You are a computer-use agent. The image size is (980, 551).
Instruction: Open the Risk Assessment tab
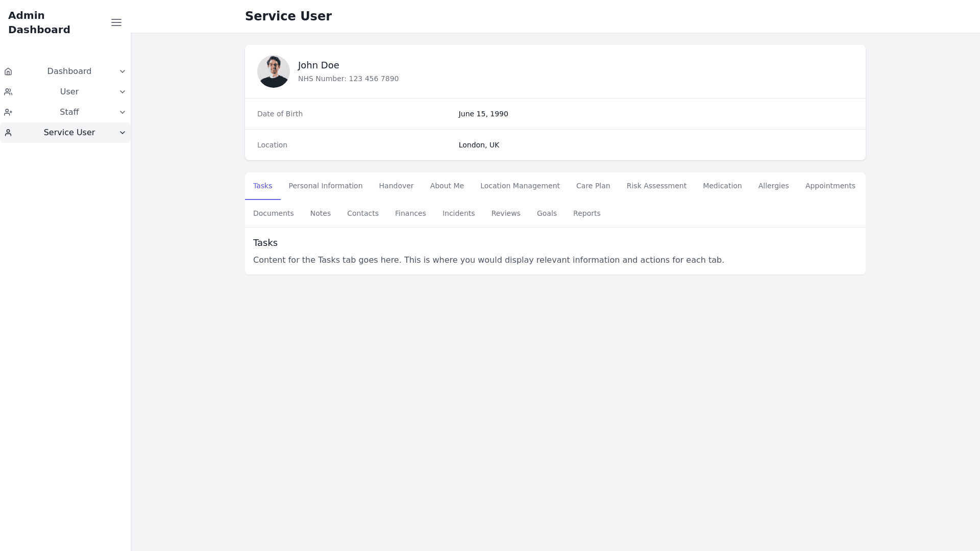[656, 186]
